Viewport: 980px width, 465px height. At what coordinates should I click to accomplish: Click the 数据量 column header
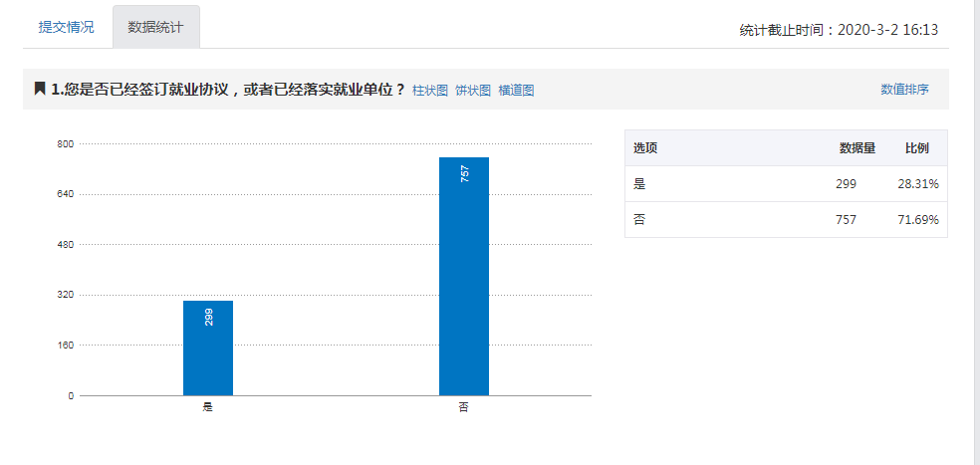point(857,148)
